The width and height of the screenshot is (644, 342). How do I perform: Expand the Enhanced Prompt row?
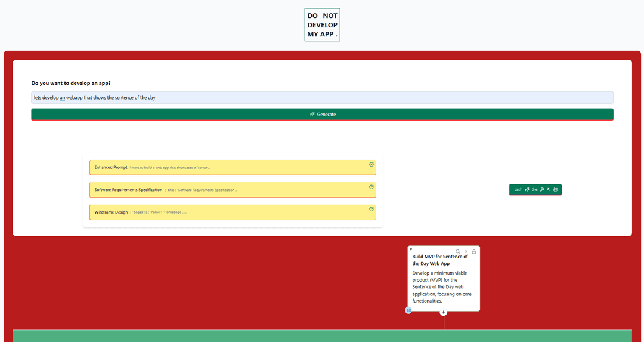click(x=233, y=168)
